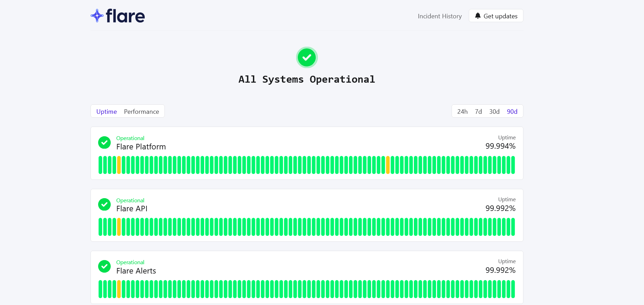Click Operational label above Flare API
This screenshot has width=644, height=305.
(x=130, y=201)
